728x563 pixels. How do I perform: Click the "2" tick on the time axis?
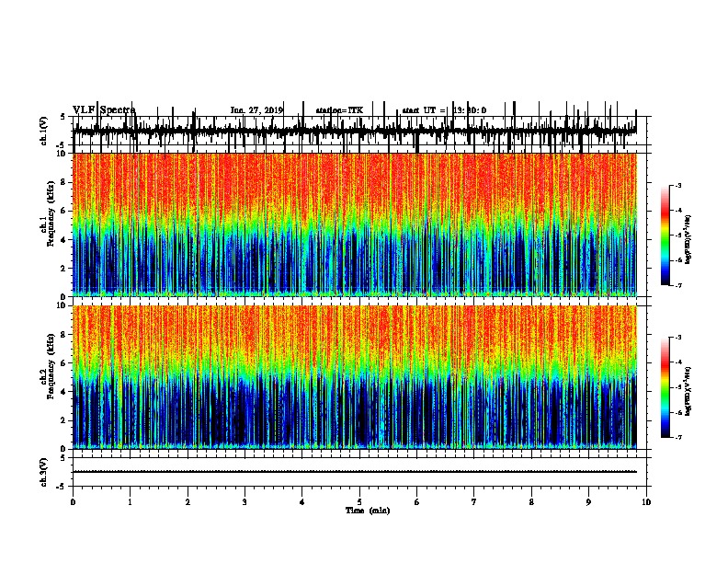(188, 502)
